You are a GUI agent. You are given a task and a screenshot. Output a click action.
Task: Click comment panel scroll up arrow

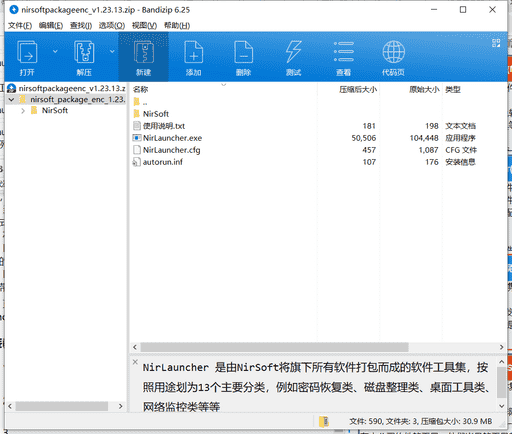pos(502,362)
